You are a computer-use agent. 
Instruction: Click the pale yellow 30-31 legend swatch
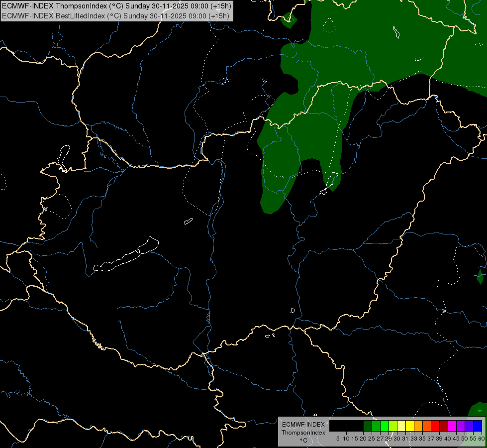401,426
